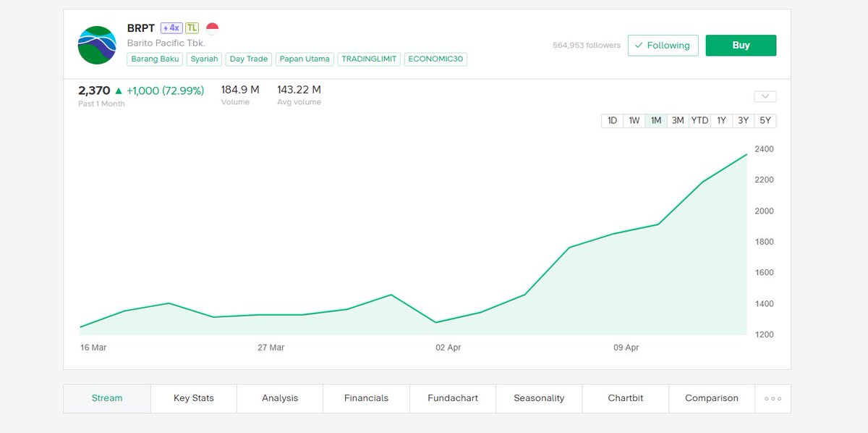
Task: Select the 3M chart range
Action: [x=678, y=121]
